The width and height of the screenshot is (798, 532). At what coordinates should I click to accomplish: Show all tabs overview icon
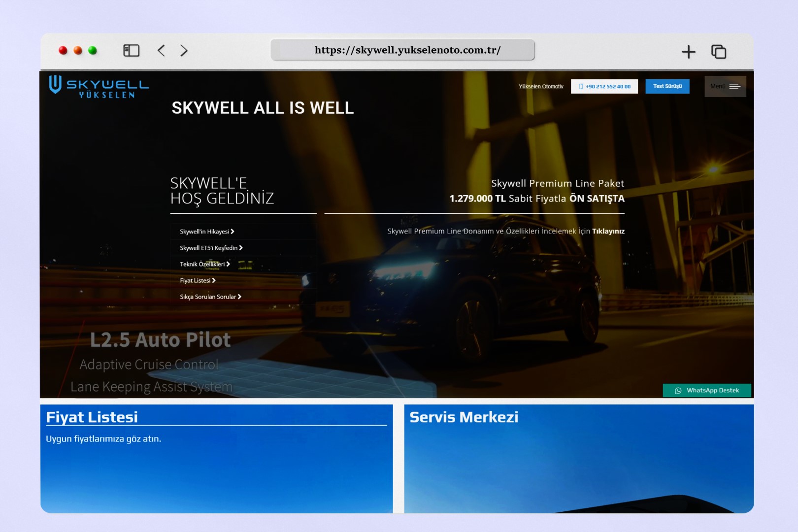click(719, 52)
